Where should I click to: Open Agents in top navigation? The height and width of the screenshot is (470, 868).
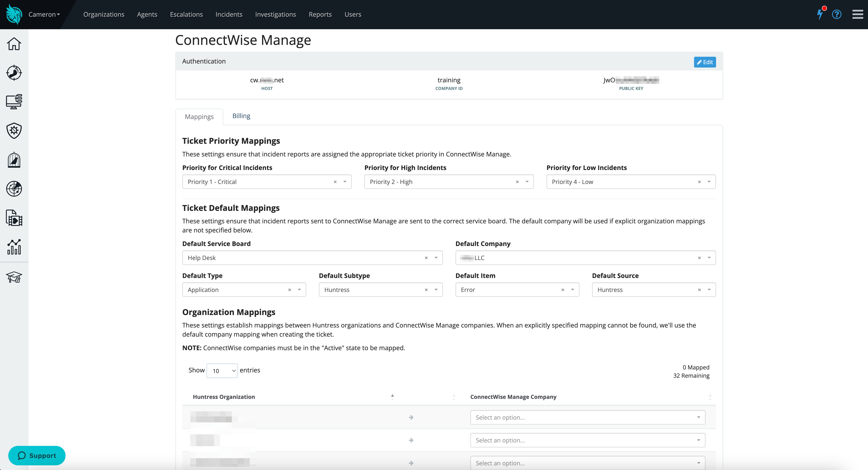(147, 14)
